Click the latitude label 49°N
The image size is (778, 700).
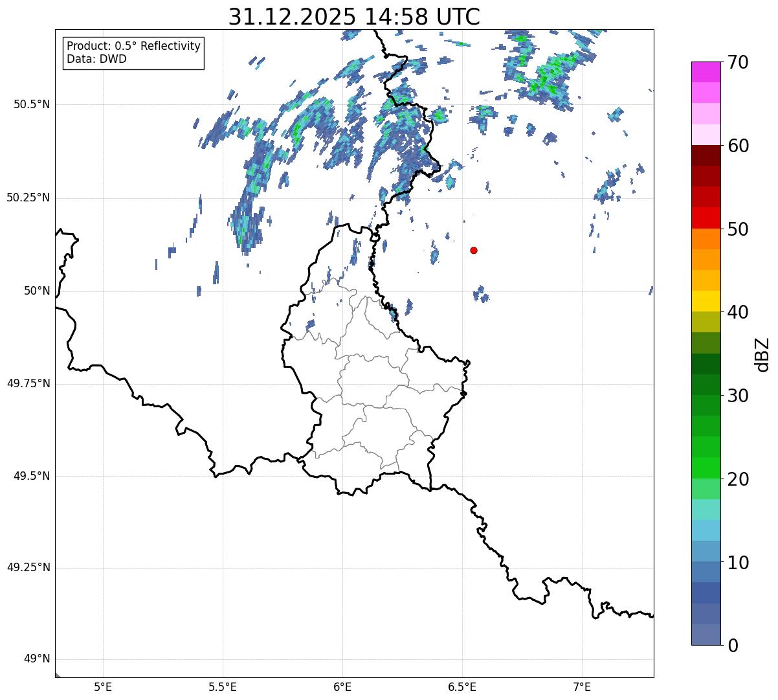click(37, 659)
